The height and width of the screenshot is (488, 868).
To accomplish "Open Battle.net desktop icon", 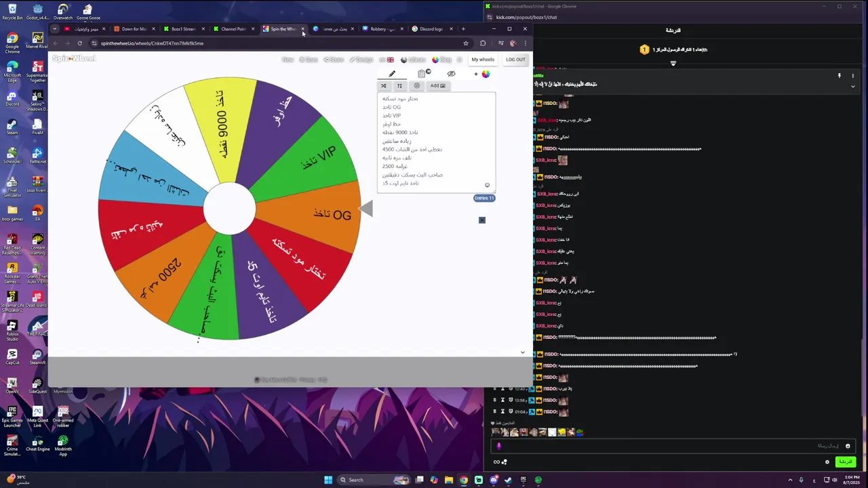I will tap(37, 156).
